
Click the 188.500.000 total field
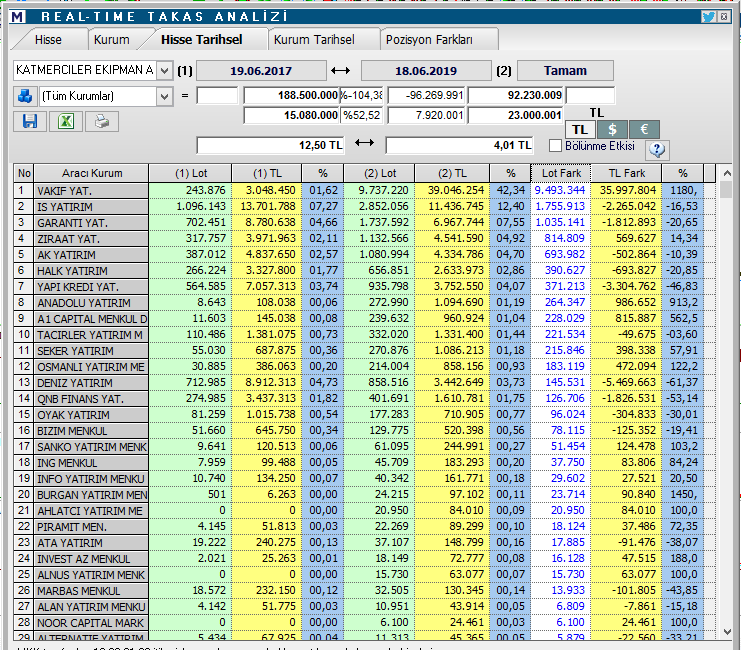(x=292, y=95)
